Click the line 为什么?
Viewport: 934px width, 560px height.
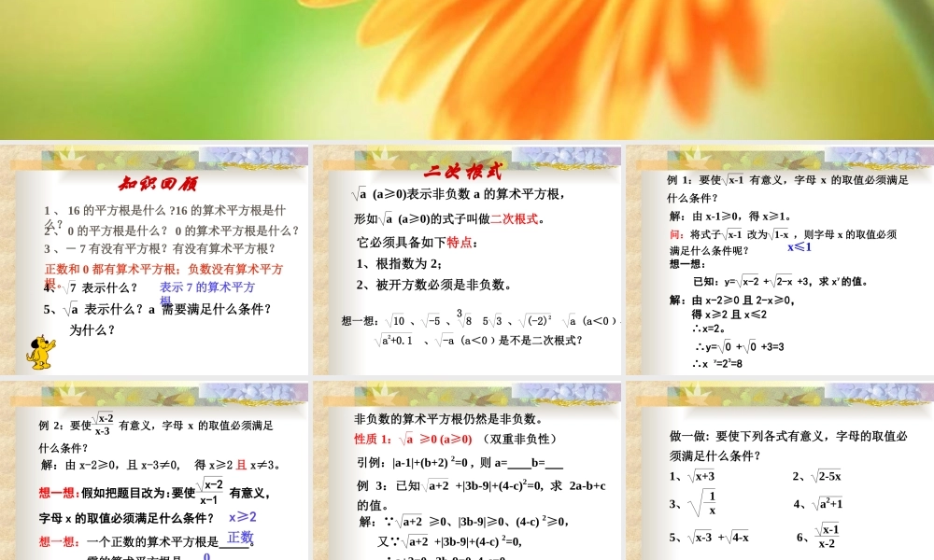[x=92, y=329]
